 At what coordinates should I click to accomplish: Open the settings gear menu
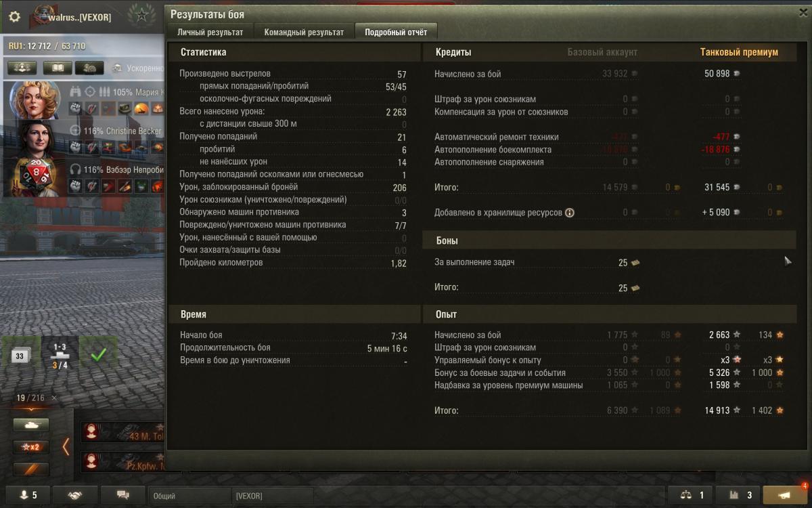15,17
